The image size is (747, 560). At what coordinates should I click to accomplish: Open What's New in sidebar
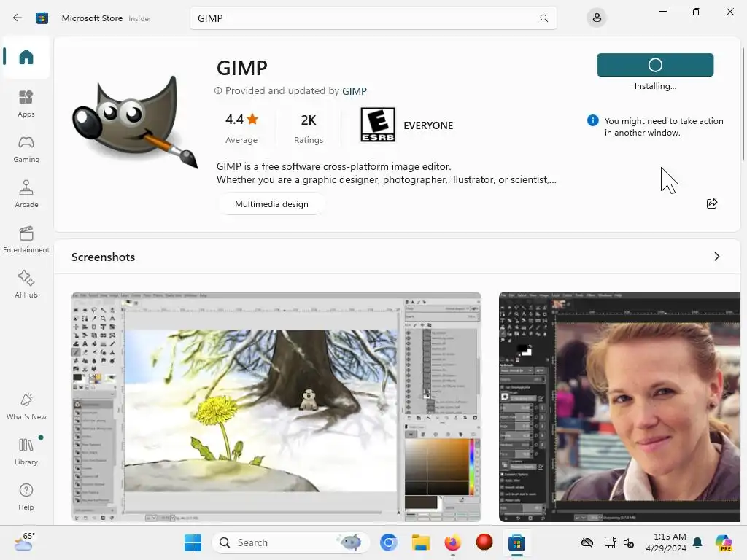26,407
